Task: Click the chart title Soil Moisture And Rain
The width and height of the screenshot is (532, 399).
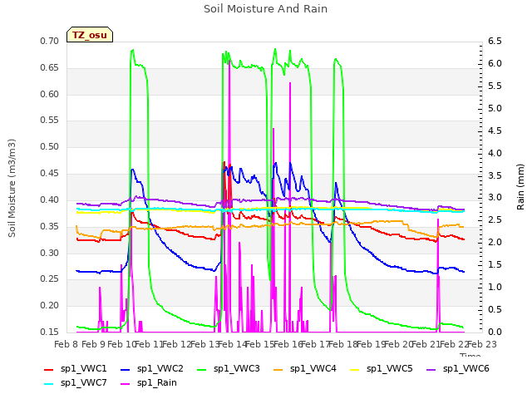Action: tap(266, 9)
